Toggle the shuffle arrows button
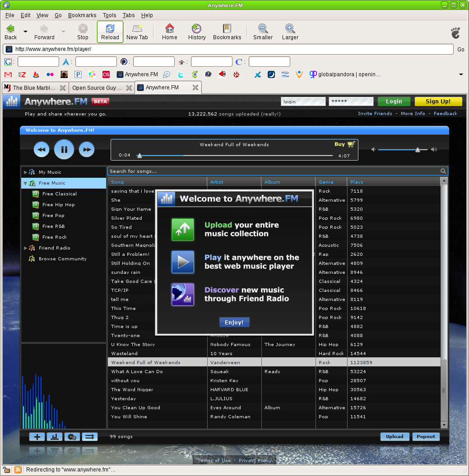This screenshot has height=476, width=469. 89,436
